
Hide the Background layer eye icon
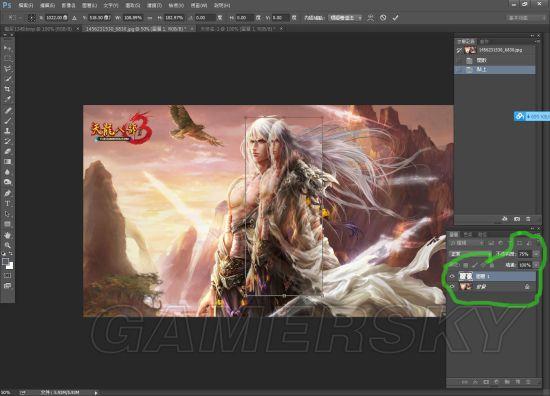[452, 287]
